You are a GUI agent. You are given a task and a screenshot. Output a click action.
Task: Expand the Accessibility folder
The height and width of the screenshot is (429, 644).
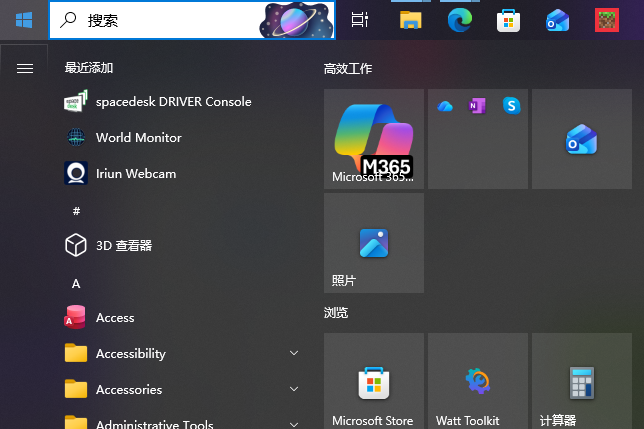[x=180, y=354]
